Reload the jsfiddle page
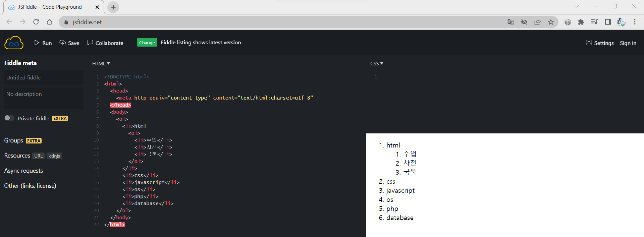The width and height of the screenshot is (644, 237). [x=36, y=22]
